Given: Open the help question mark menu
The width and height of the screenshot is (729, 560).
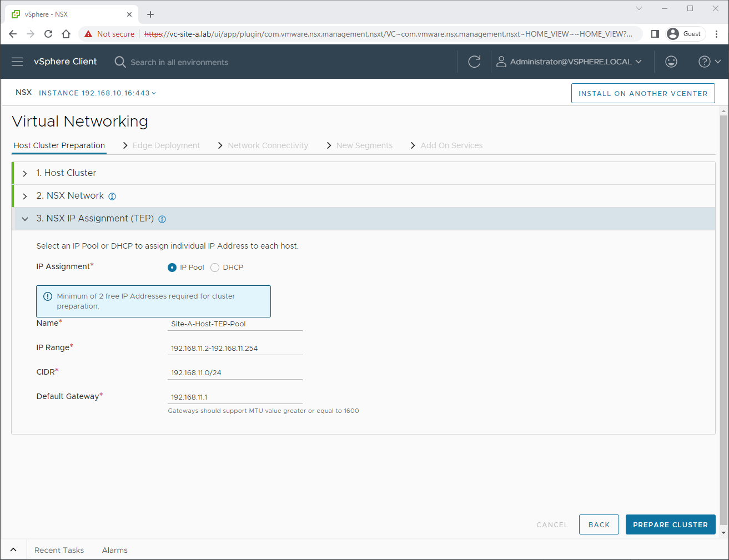Looking at the screenshot, I should 710,62.
